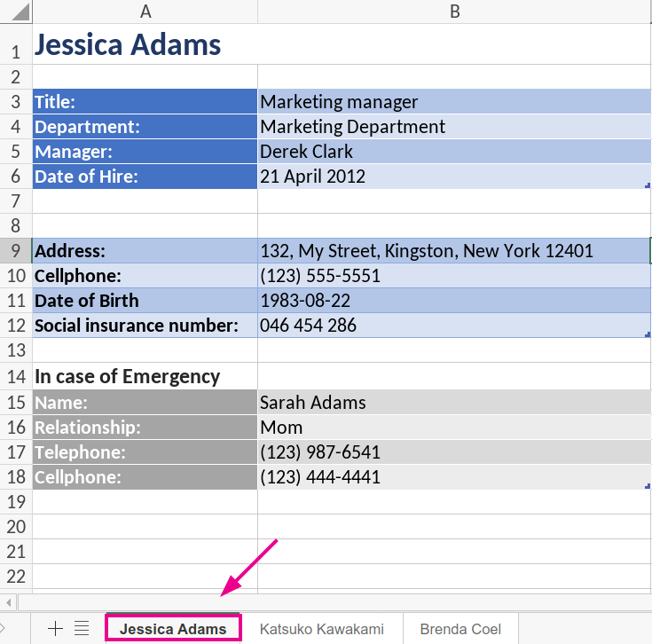Click the table resize handle in row 18
The height and width of the screenshot is (644, 652).
pyautogui.click(x=648, y=486)
